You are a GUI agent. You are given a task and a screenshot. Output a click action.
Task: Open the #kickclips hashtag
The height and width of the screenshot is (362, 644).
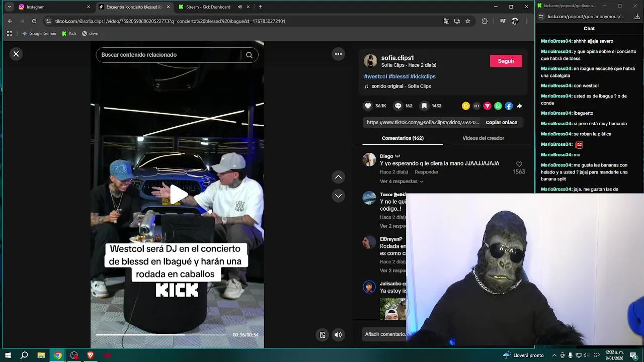423,76
